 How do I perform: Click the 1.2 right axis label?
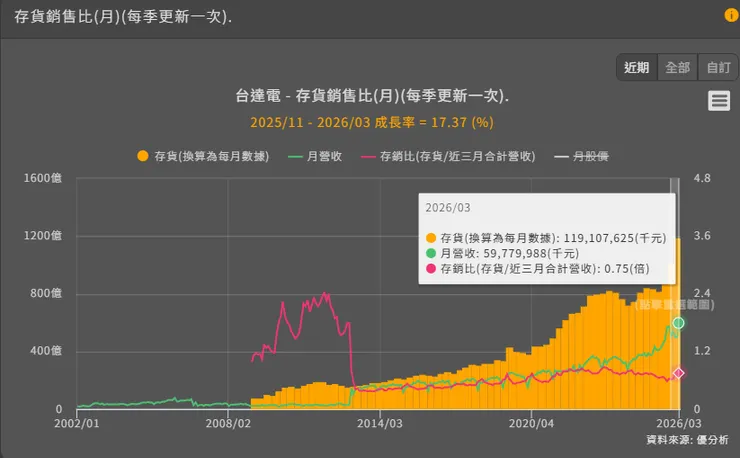[702, 351]
